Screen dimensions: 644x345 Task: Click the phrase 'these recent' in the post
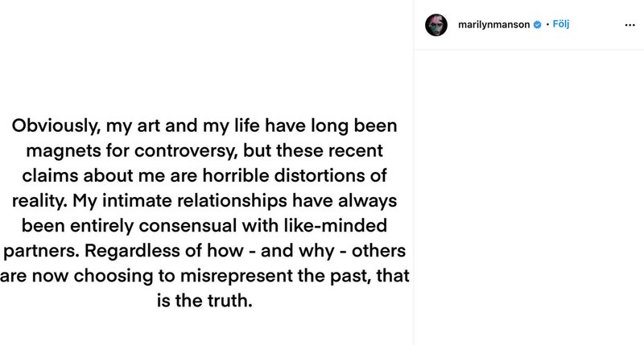[x=329, y=151]
